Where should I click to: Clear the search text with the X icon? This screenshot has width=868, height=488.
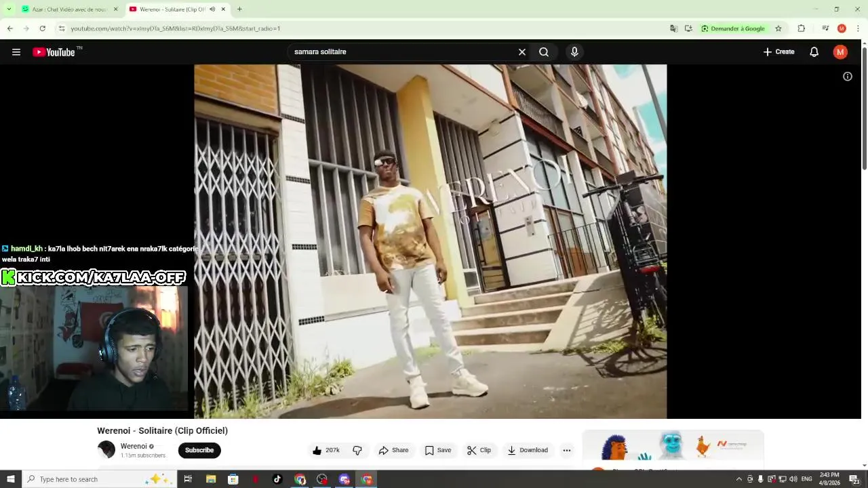522,52
